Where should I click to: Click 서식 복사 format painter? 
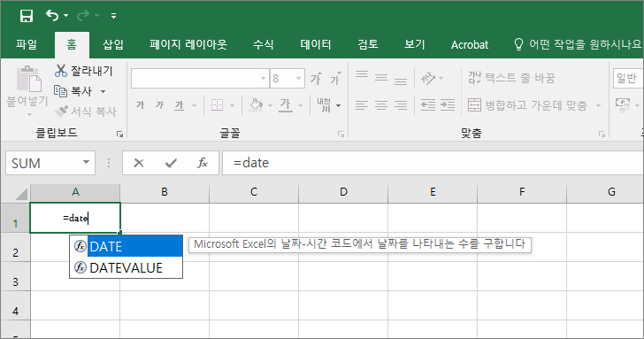coord(86,111)
